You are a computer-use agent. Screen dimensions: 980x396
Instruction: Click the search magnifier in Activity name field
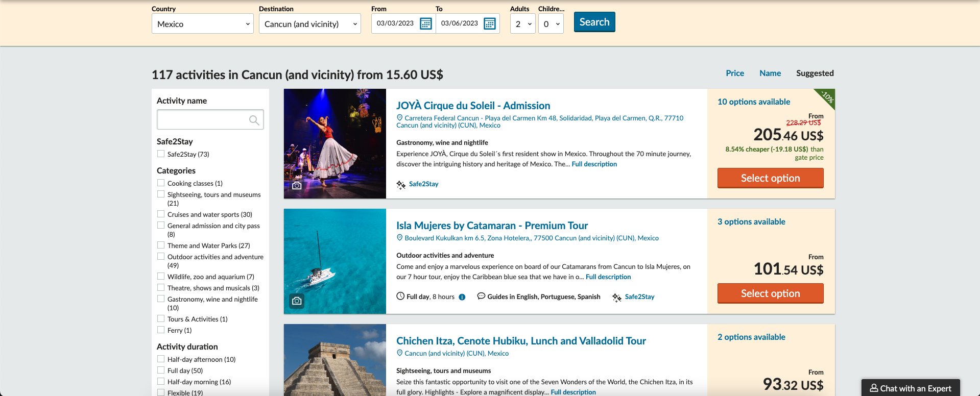(x=254, y=120)
